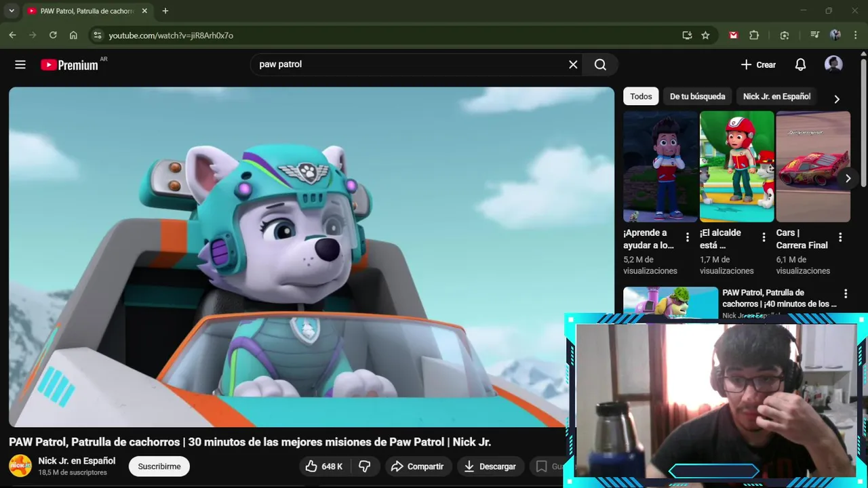Open the YouTube hamburger guide menu
868x488 pixels.
click(x=20, y=64)
